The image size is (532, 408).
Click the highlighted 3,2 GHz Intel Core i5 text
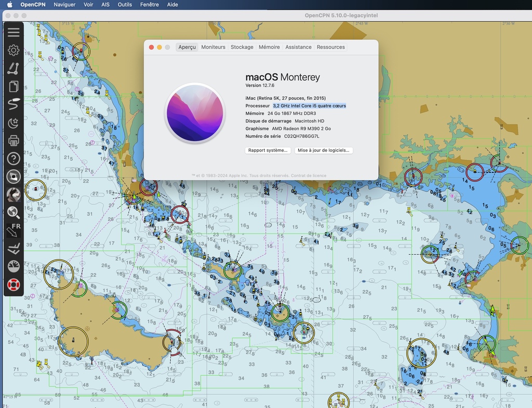click(x=310, y=106)
